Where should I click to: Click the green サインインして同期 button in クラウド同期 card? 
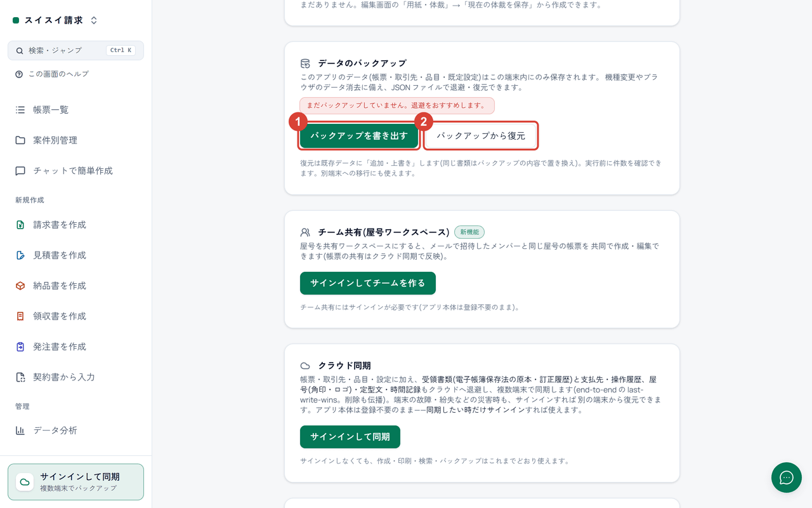pyautogui.click(x=350, y=437)
